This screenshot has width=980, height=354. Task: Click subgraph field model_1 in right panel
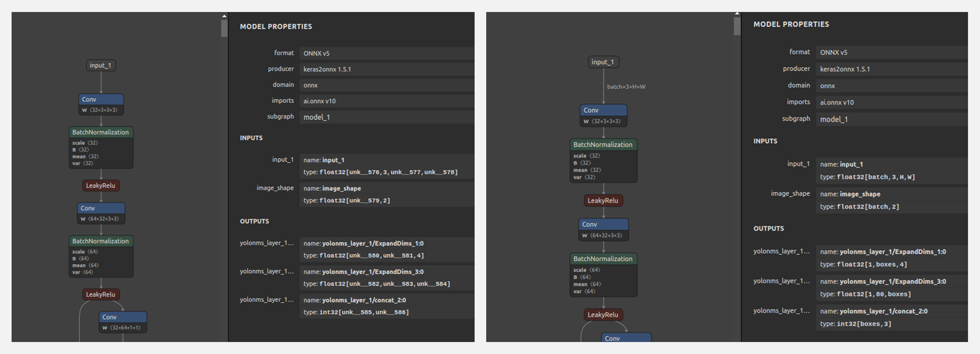pos(892,119)
